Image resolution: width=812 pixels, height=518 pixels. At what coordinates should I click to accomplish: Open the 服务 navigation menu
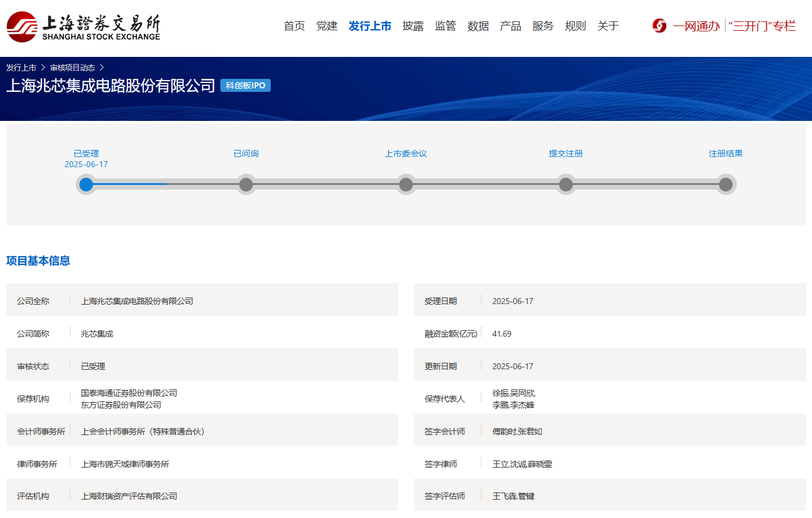(543, 26)
